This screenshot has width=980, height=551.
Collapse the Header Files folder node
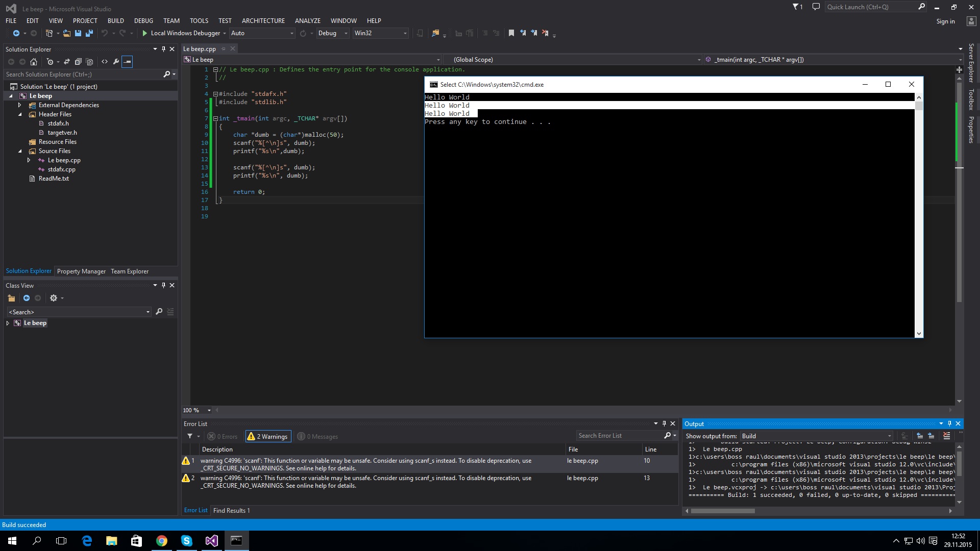coord(20,114)
